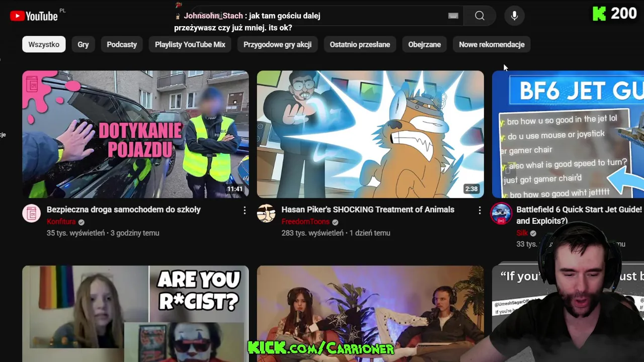Click '35 tys. wyświetleń' metadata text

(x=75, y=233)
